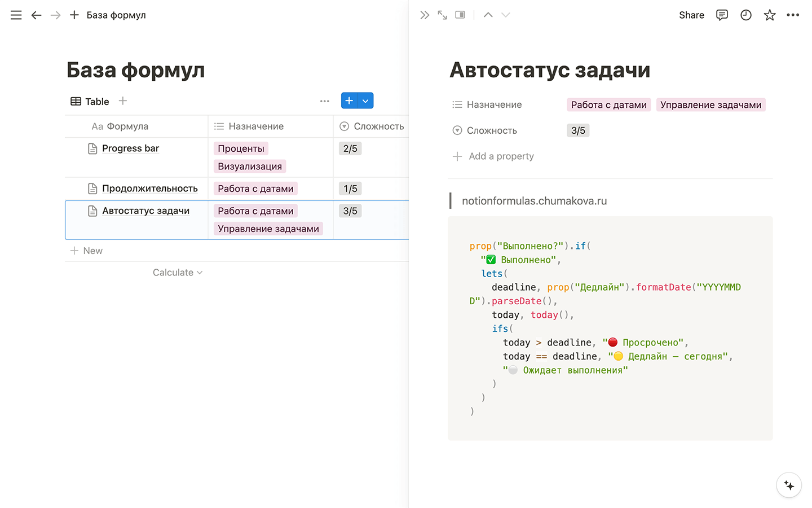Go to previous page with up chevron
Screen dimensions: 812x508
click(488, 15)
